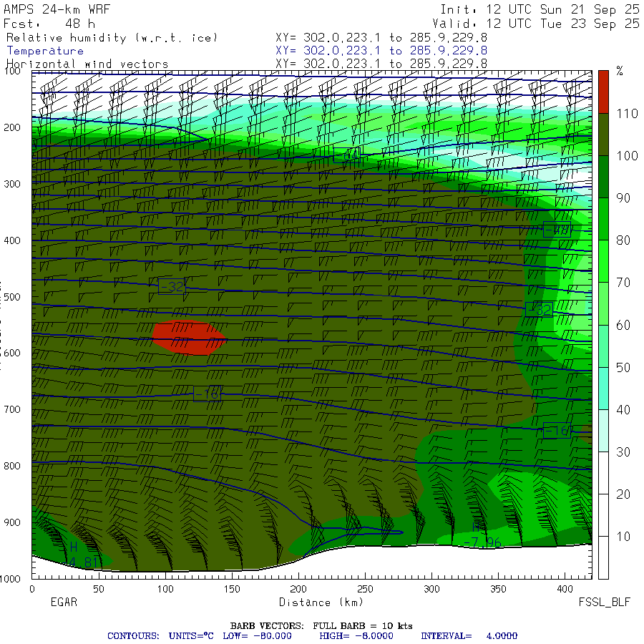
Task: Click the dark green color bar segment between 90 and 100
Action: tap(603, 177)
